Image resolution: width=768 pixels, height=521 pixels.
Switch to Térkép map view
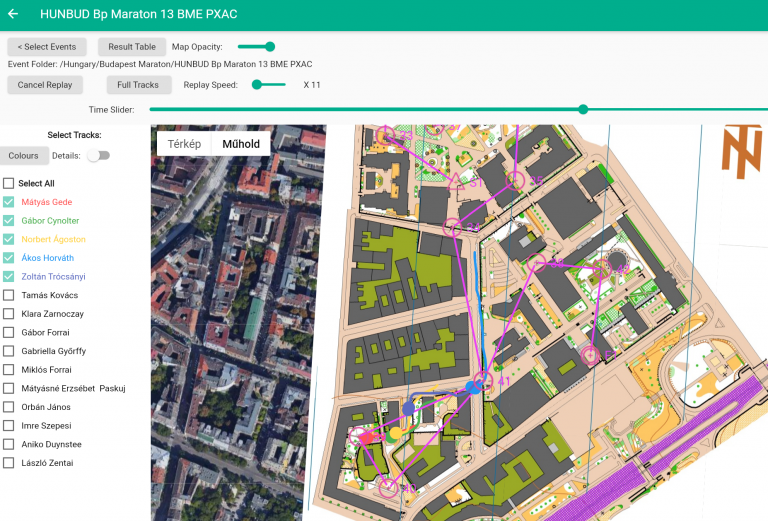click(184, 144)
